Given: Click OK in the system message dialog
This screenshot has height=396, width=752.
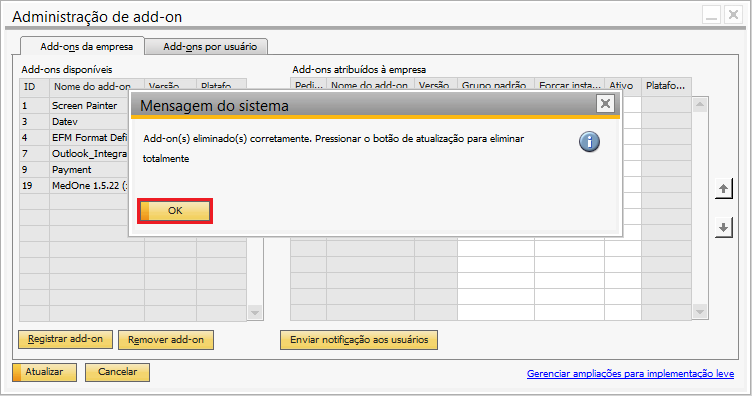Looking at the screenshot, I should pyautogui.click(x=175, y=211).
